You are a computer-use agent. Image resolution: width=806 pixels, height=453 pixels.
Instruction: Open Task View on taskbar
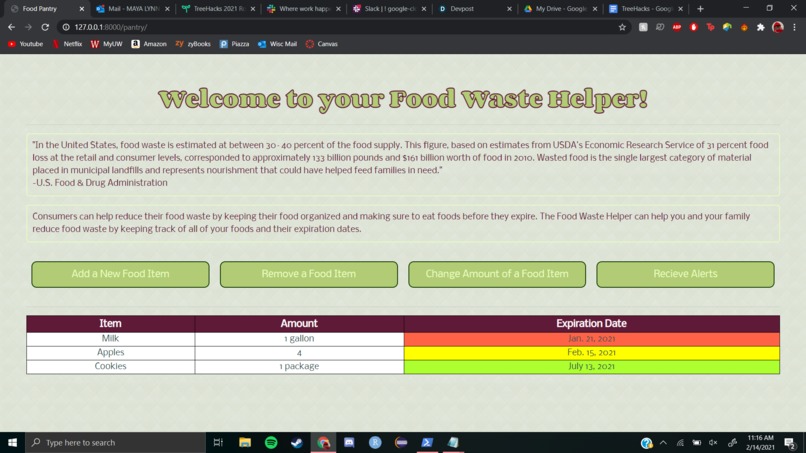218,442
